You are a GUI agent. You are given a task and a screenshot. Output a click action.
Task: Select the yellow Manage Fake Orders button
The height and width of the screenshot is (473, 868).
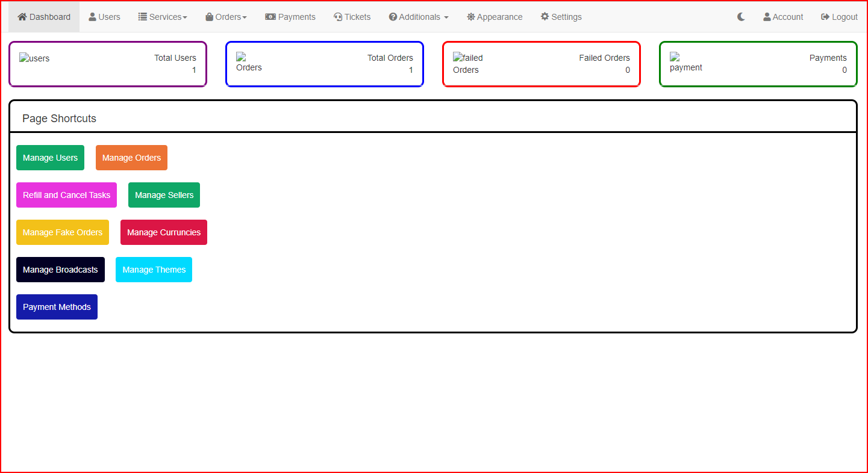[63, 232]
